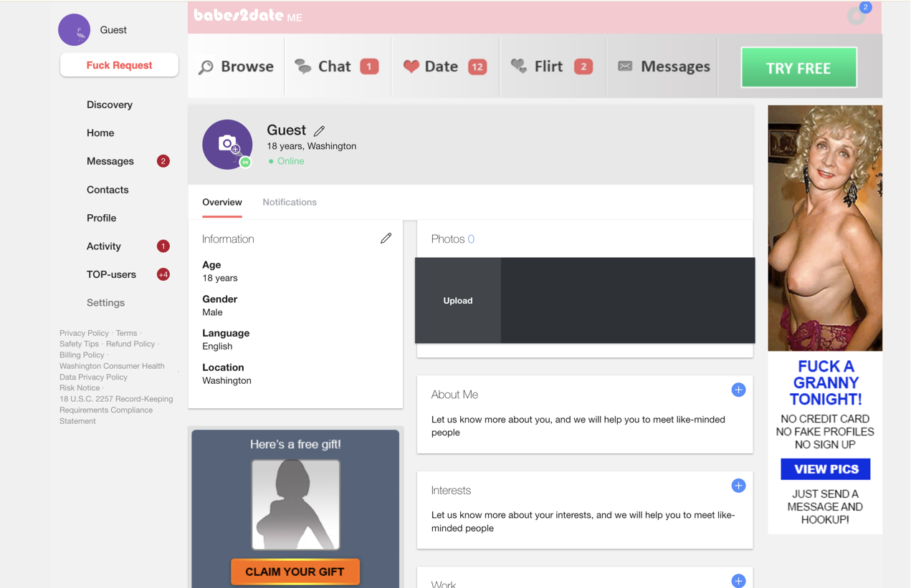This screenshot has height=588, width=911.
Task: Go to Home in sidebar
Action: pos(100,132)
